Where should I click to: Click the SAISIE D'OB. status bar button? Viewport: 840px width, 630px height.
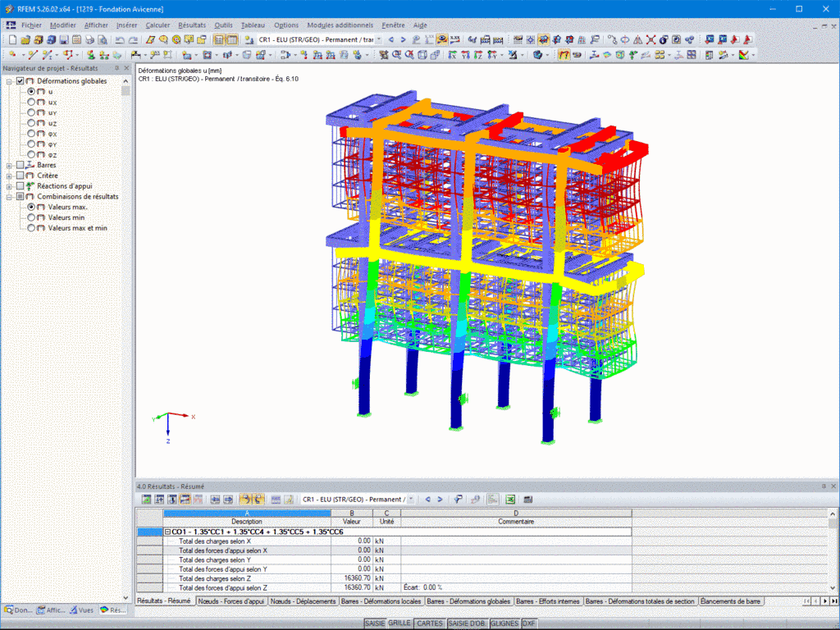click(x=467, y=623)
